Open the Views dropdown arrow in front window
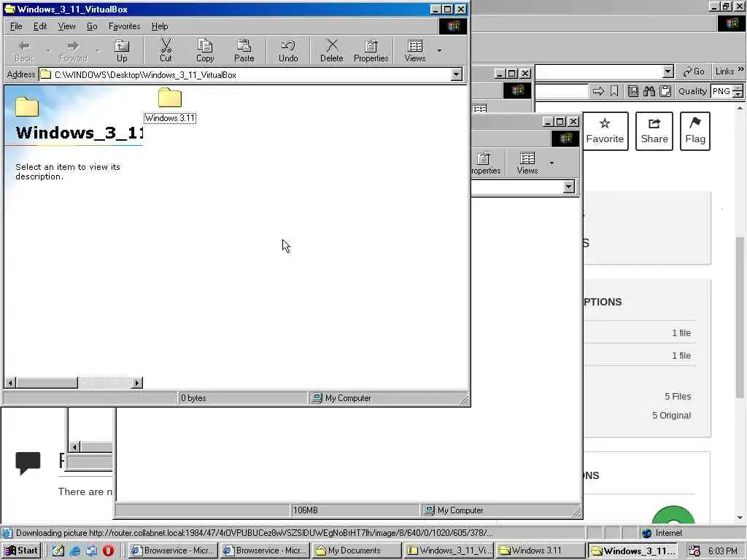Viewport: 747px width, 560px height. coord(439,50)
